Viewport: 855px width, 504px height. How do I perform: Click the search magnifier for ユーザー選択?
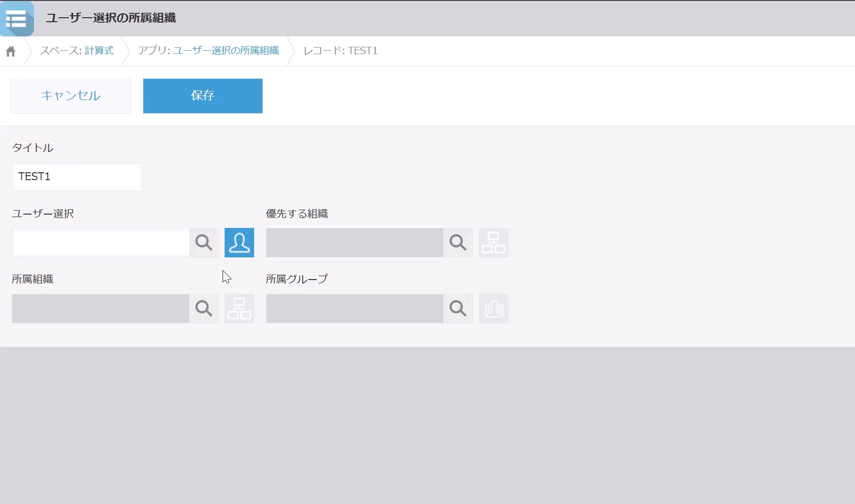click(204, 243)
